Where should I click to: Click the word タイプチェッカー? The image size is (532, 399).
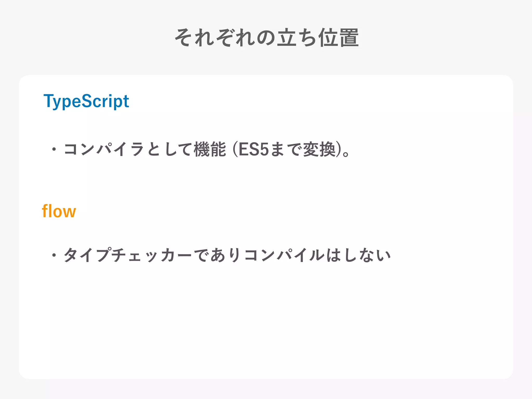(x=128, y=255)
